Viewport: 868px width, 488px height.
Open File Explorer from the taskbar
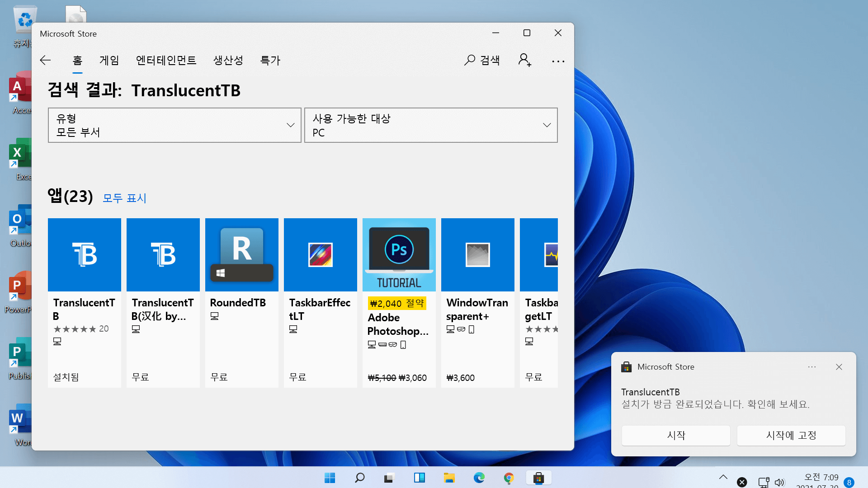tap(449, 478)
